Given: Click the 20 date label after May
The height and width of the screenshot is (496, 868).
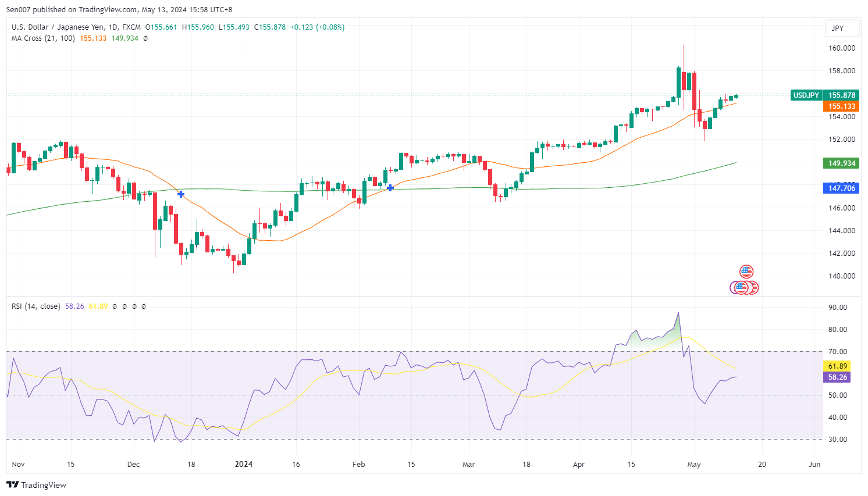Looking at the screenshot, I should tap(762, 465).
